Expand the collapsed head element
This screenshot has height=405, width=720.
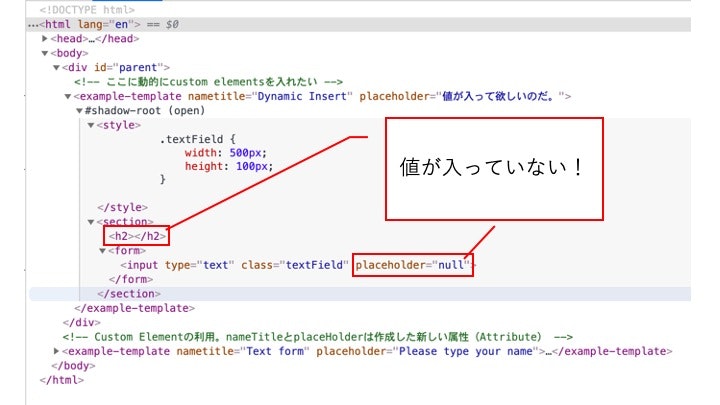45,39
